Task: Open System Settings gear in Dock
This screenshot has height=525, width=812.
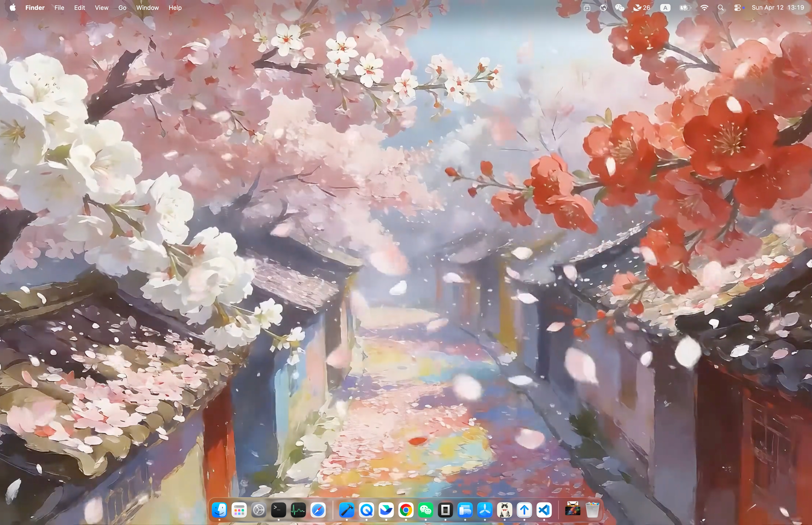Action: tap(259, 510)
